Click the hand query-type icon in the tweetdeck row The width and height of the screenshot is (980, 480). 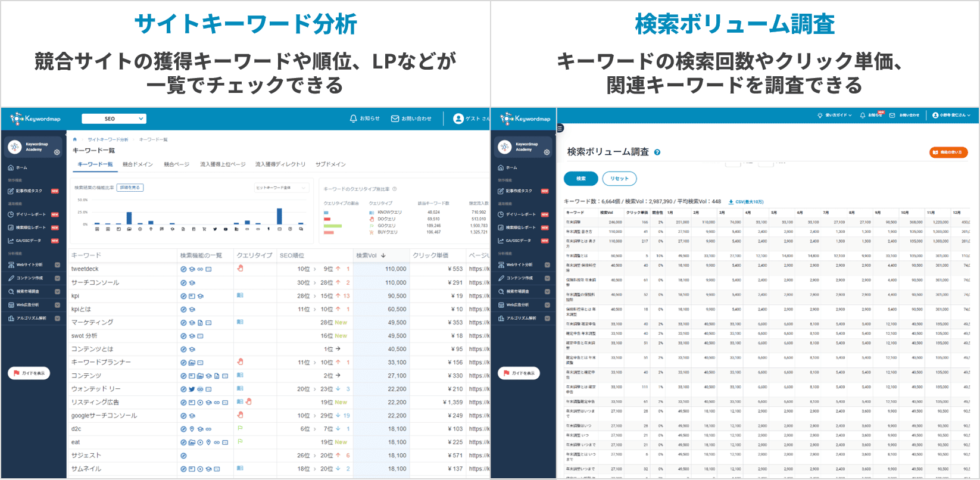241,269
